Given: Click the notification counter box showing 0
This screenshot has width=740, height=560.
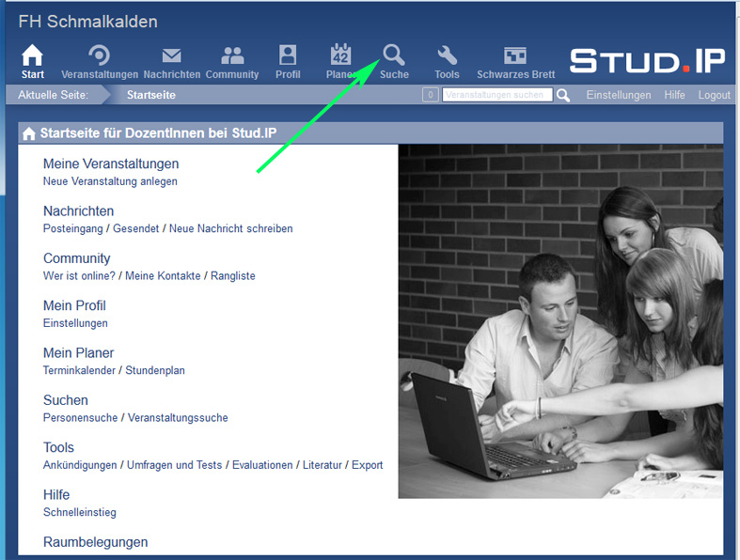Looking at the screenshot, I should pos(430,95).
